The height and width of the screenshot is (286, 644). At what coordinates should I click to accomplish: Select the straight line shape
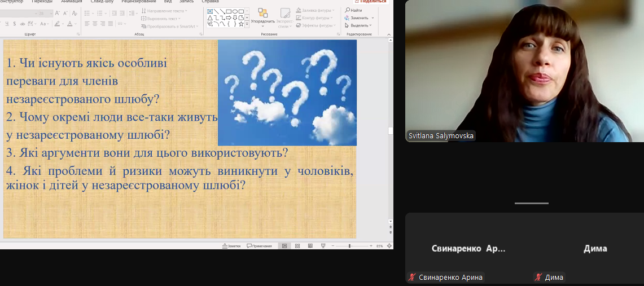point(216,11)
